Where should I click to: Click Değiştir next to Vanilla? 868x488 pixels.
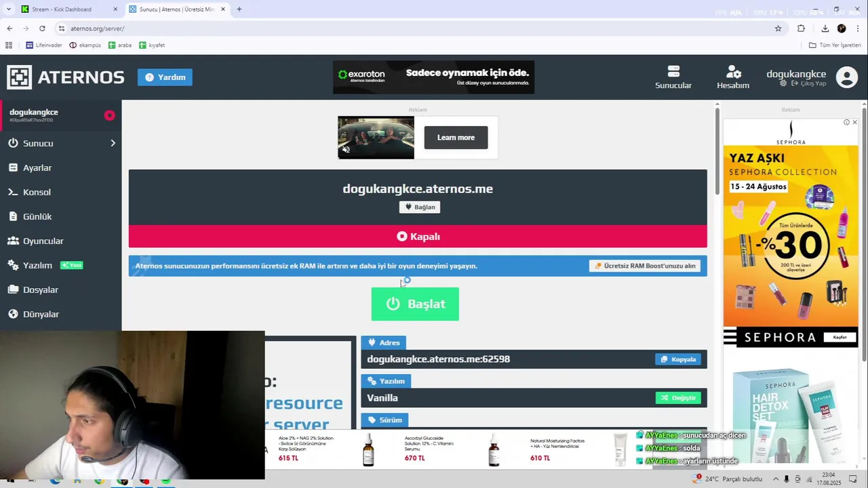click(x=678, y=398)
